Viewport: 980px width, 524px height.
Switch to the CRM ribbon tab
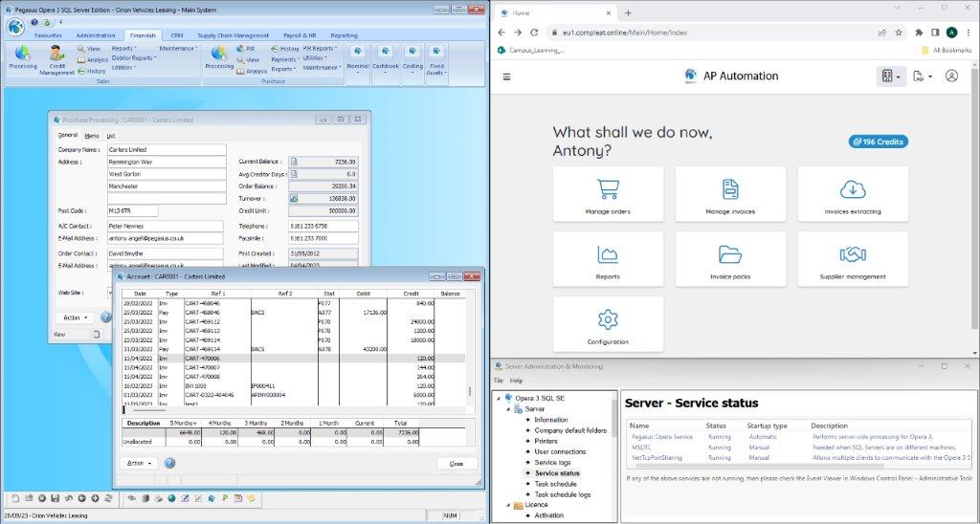coord(177,35)
